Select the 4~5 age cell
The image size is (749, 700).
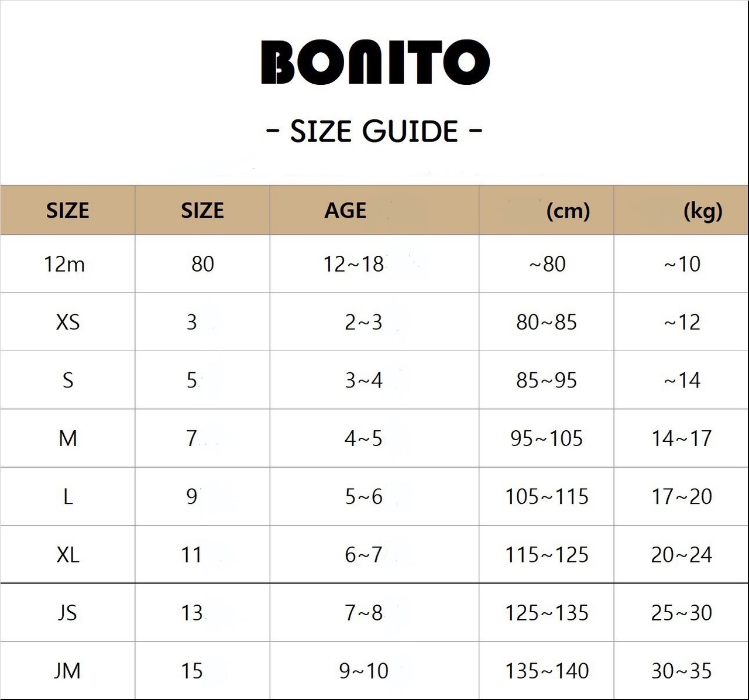[363, 438]
